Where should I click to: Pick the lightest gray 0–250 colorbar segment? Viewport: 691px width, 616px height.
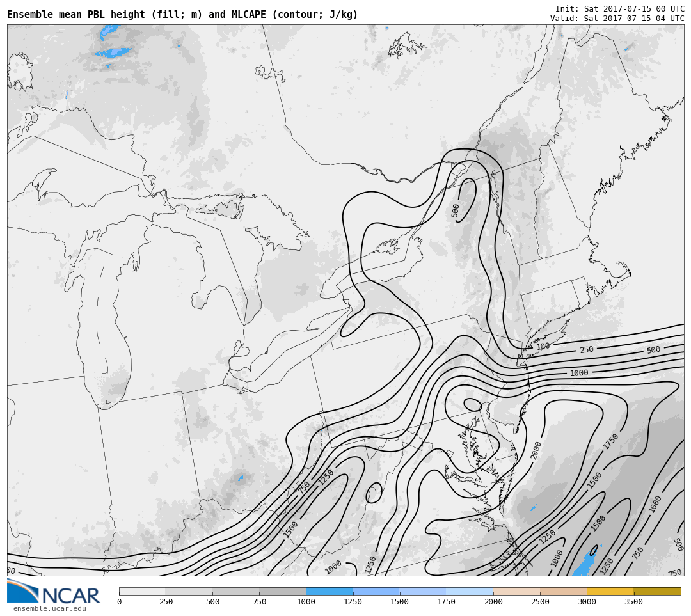[142, 591]
